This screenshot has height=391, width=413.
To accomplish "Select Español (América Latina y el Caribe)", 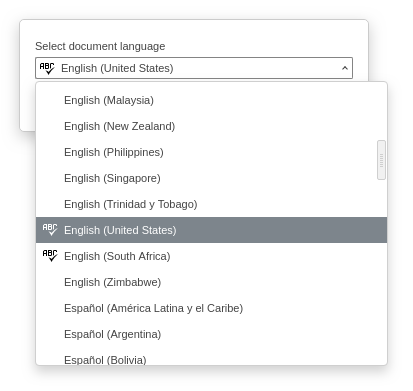I will click(211, 308).
